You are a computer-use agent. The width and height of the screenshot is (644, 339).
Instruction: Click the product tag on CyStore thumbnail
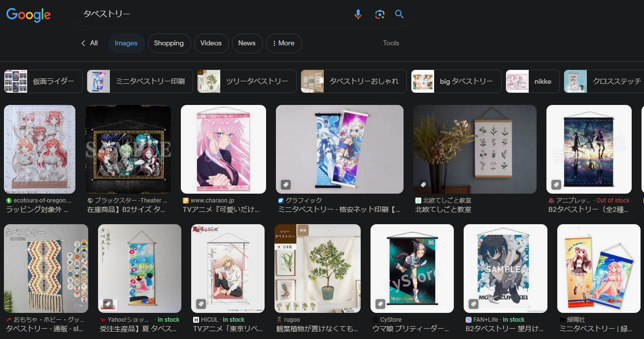coord(380,304)
